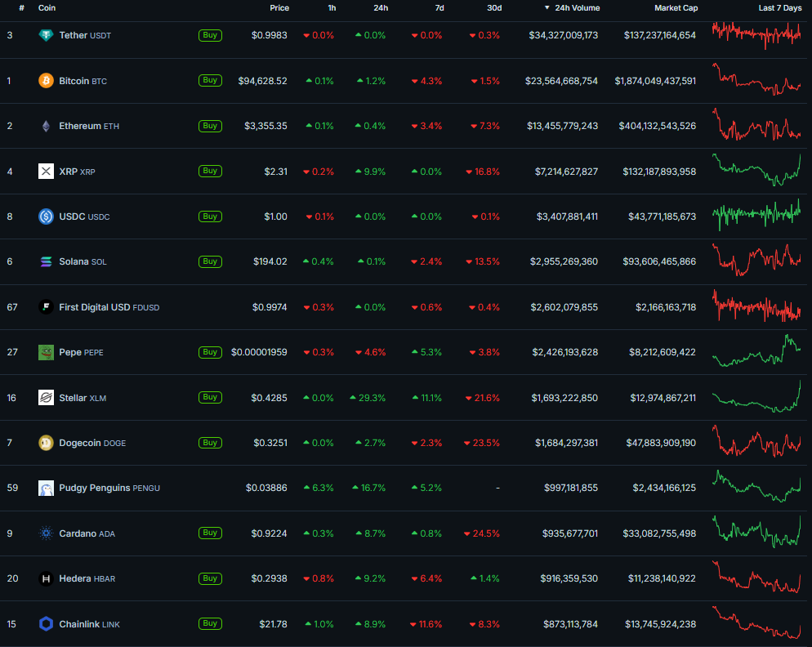Open the Ethereum ETH coin page
Image resolution: width=812 pixels, height=647 pixels.
pyautogui.click(x=89, y=126)
